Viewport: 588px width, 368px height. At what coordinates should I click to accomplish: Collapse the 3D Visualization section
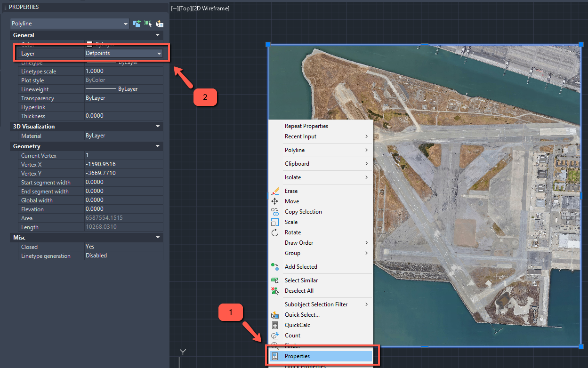158,127
